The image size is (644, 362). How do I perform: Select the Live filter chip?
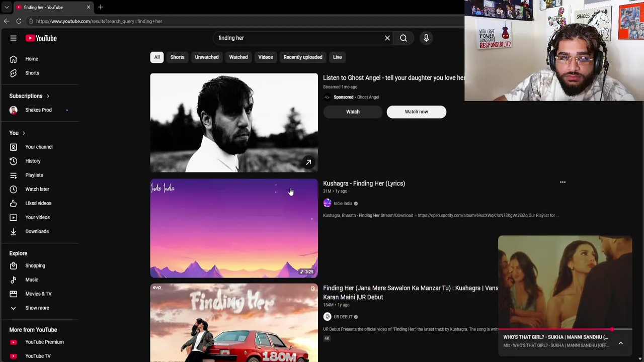point(337,57)
